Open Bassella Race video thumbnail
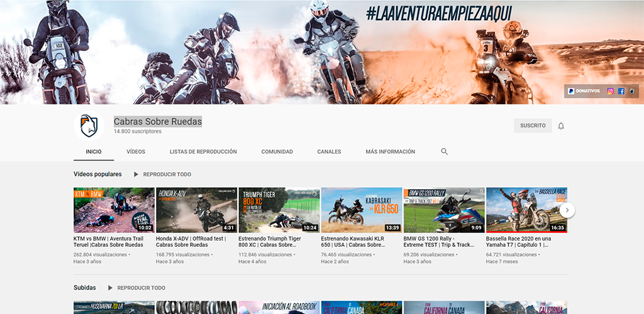This screenshot has height=314, width=644. (526, 210)
